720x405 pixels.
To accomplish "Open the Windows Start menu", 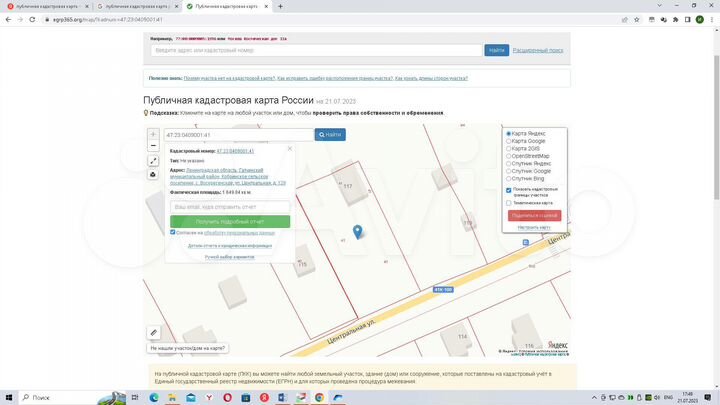I will 9,397.
